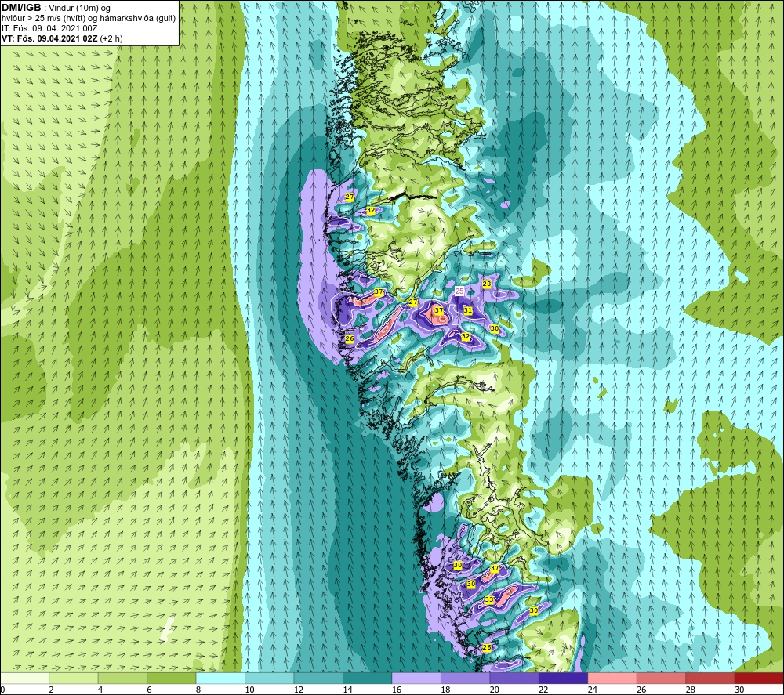Screen dimensions: 784x695
Task: Click the 'VT: Fös. 09.04.2021 02Z (+2 h)' line
Action: 62,38
